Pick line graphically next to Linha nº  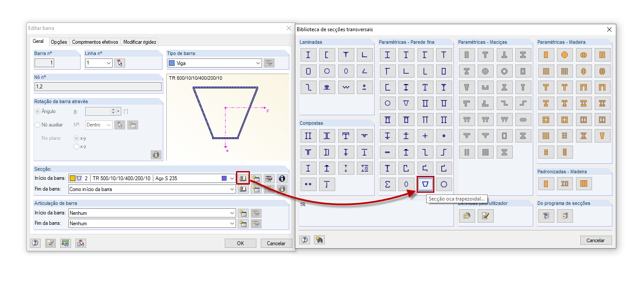[x=120, y=63]
